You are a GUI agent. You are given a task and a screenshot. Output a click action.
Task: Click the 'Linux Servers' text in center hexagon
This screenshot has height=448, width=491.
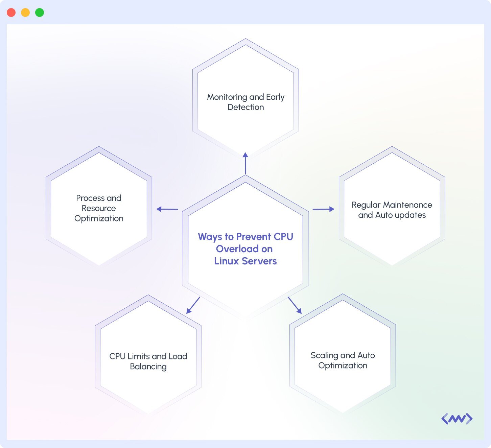[x=245, y=261]
